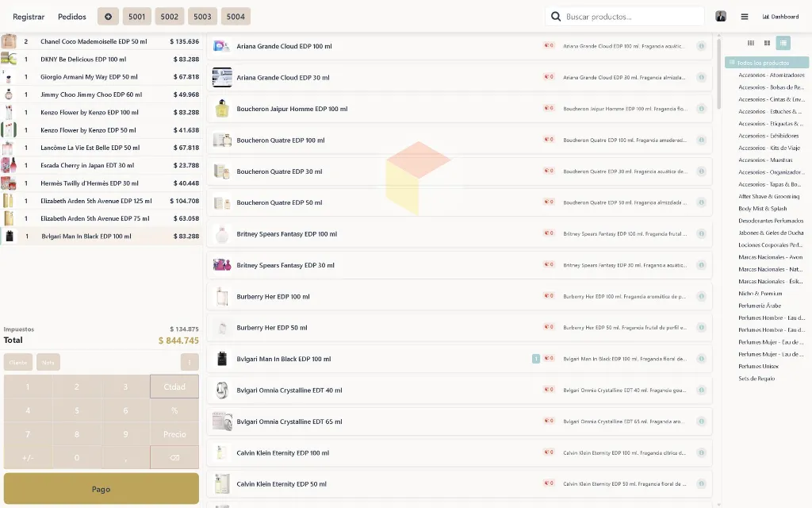Select order line Kenzo Flower by Kenzo EDP 50 ml
812x508 pixels.
point(101,130)
